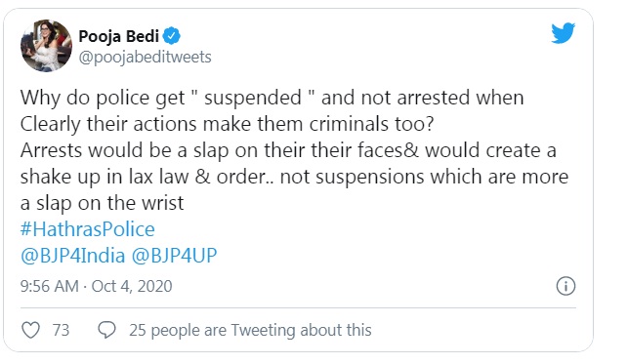Open the #HathrasPolice hashtag
Screen dimensions: 628x364
87,229
